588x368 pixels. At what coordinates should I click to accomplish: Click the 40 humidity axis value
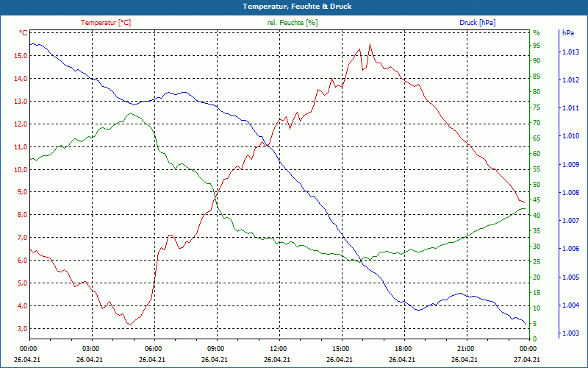point(537,215)
